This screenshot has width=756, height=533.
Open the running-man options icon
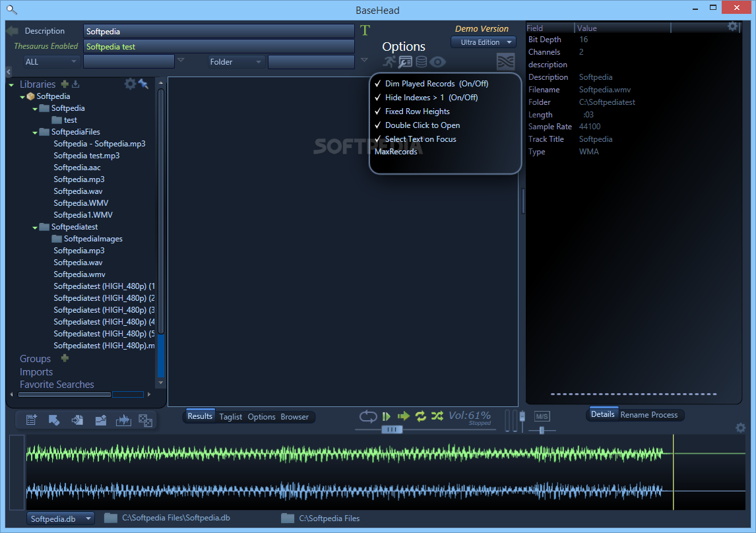(x=390, y=62)
